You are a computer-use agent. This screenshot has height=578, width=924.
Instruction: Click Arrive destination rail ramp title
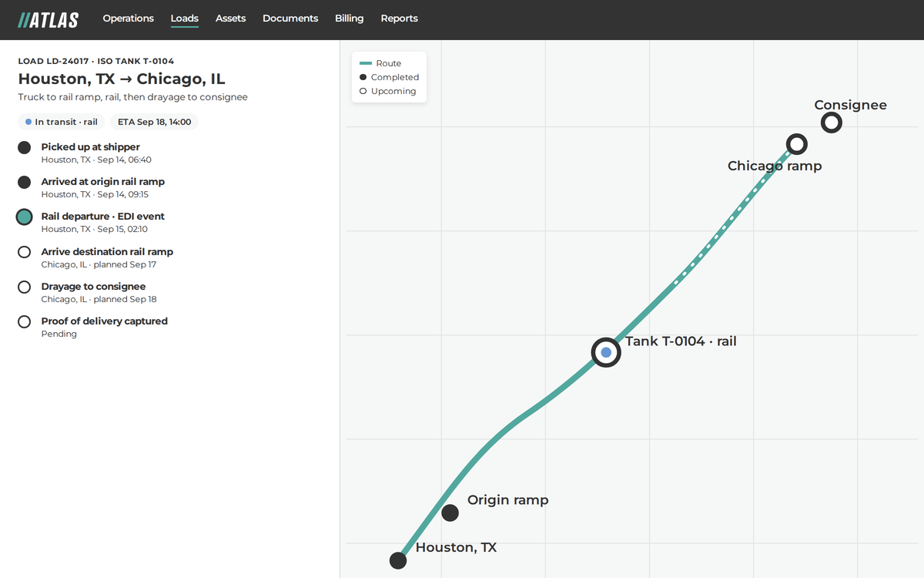tap(107, 252)
